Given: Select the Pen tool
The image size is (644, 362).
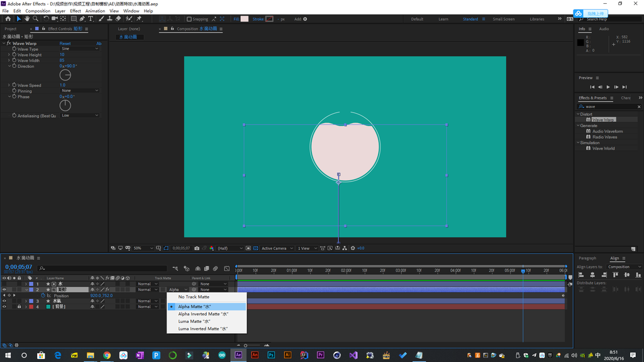Looking at the screenshot, I should [82, 19].
